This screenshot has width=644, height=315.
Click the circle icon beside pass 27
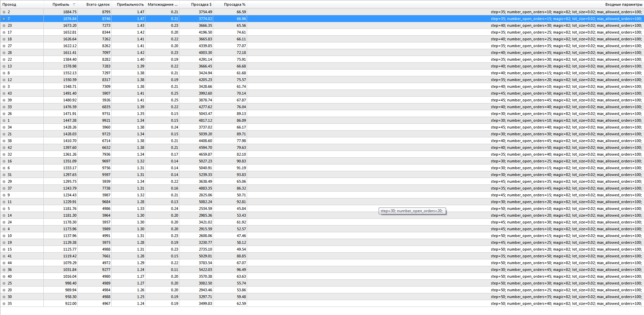click(x=4, y=46)
